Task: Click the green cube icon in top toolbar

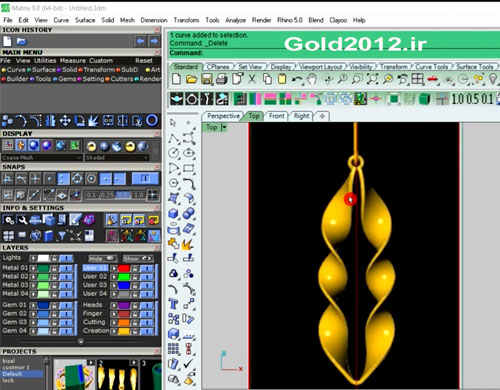Action: point(425,99)
